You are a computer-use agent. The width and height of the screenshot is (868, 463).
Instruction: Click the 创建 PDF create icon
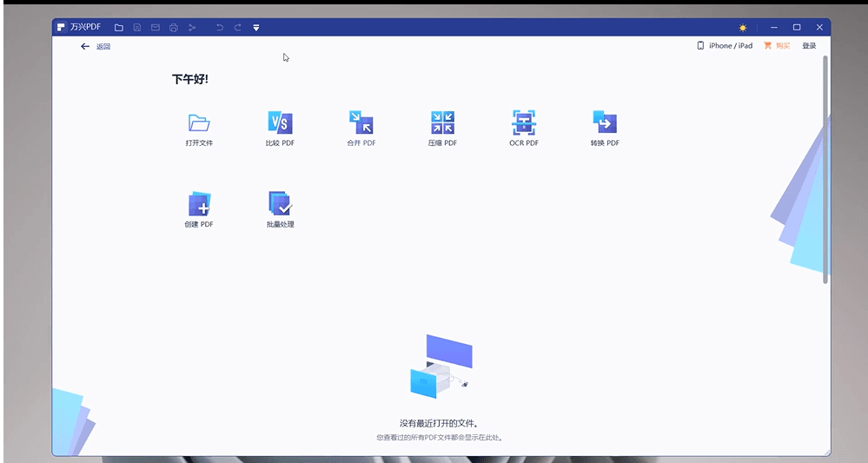pos(199,204)
